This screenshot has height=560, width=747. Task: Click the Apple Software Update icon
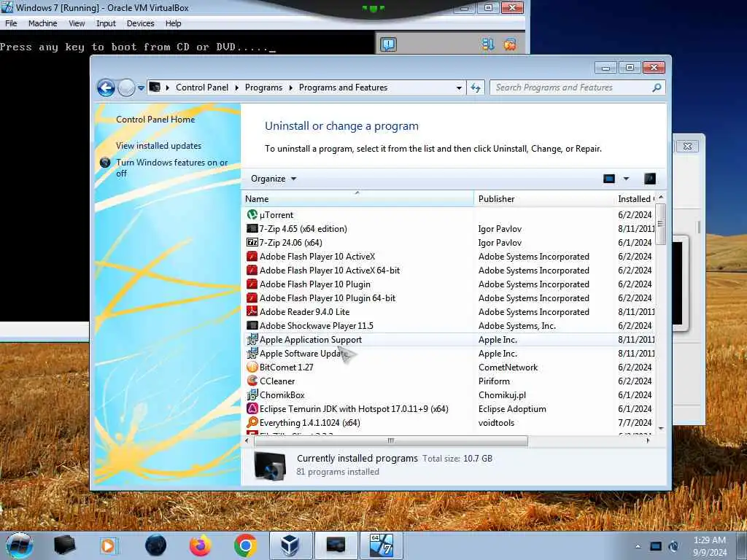(252, 354)
